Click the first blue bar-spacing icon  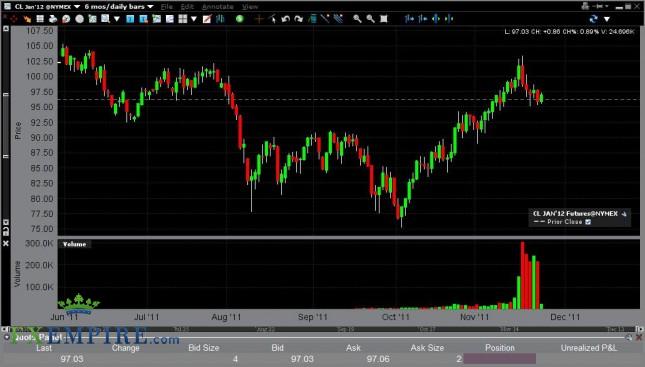tap(409, 19)
